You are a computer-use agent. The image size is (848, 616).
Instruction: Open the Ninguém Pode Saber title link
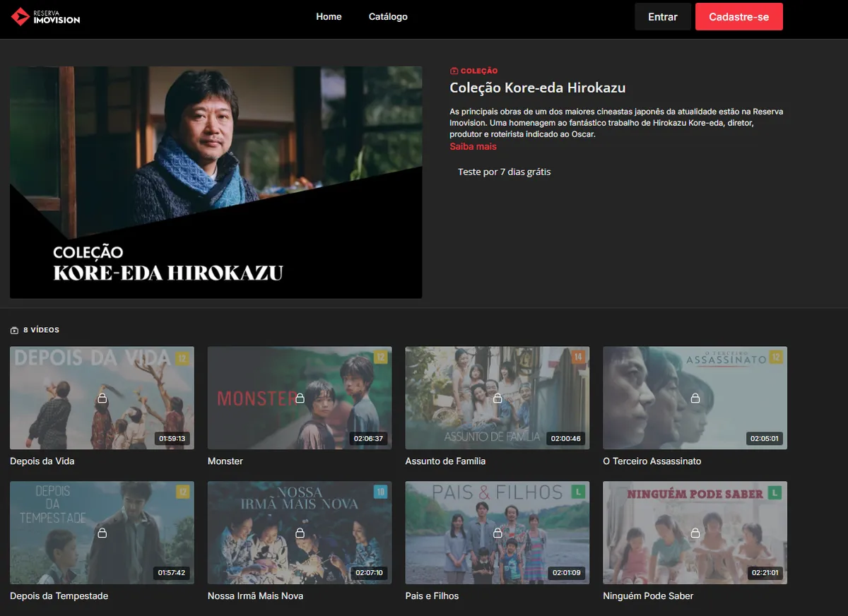(x=648, y=596)
